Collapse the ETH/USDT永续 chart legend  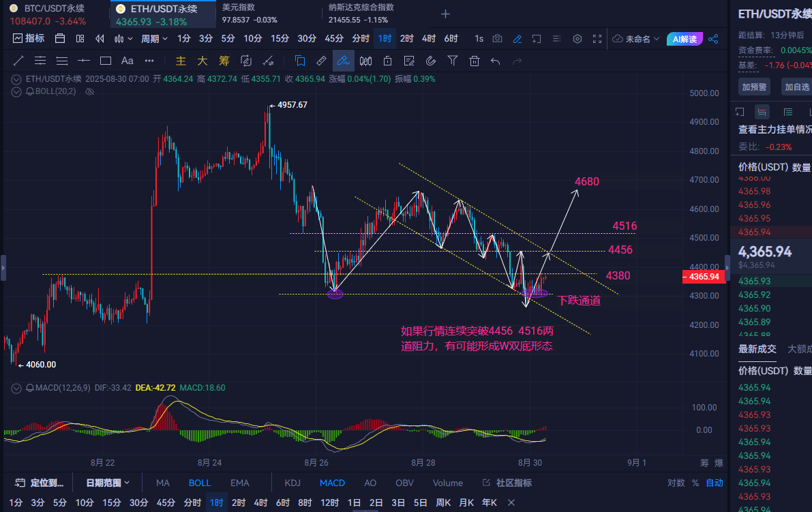pos(16,79)
